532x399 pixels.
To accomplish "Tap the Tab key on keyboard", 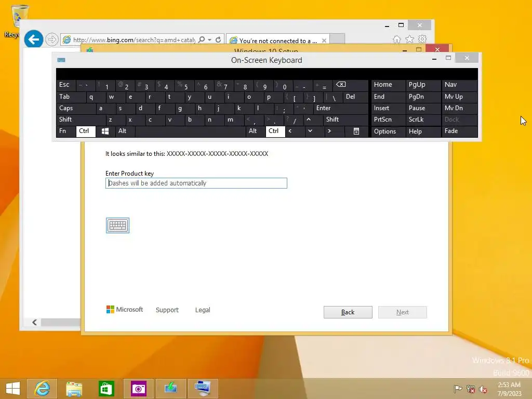I will tap(71, 97).
